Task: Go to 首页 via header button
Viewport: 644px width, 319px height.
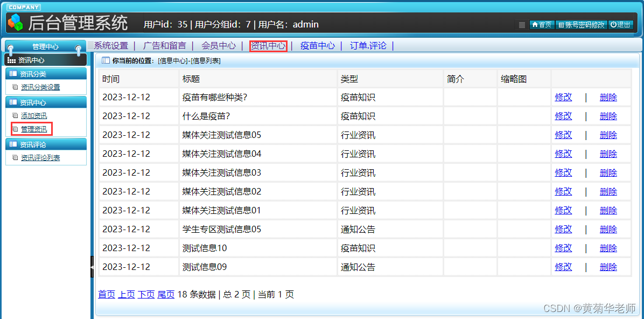Action: pyautogui.click(x=541, y=25)
